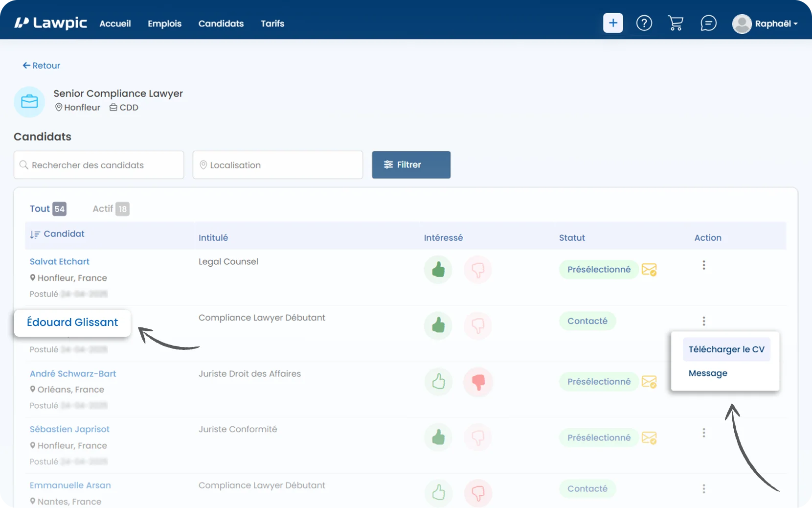Open action menu for Sébastien Japrisot

pyautogui.click(x=704, y=433)
